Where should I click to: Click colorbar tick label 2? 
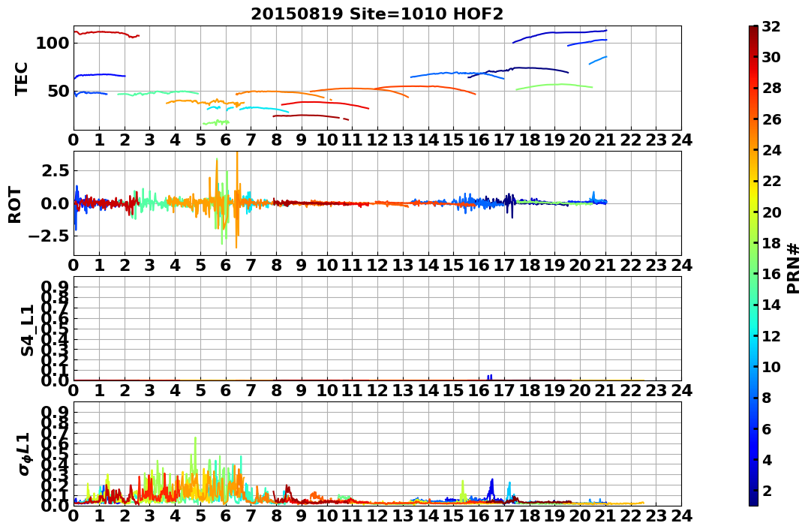pos(766,490)
